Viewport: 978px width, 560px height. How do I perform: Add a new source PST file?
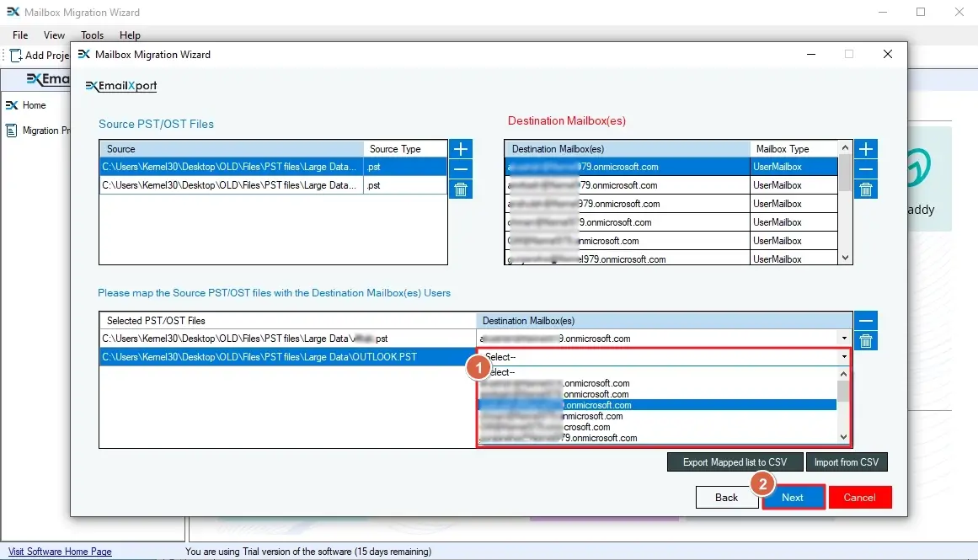(460, 148)
